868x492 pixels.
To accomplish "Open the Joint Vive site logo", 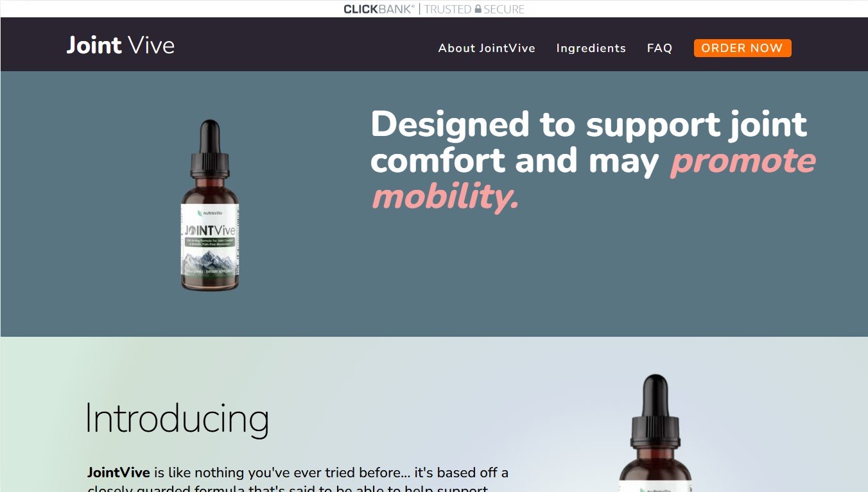I will click(121, 45).
